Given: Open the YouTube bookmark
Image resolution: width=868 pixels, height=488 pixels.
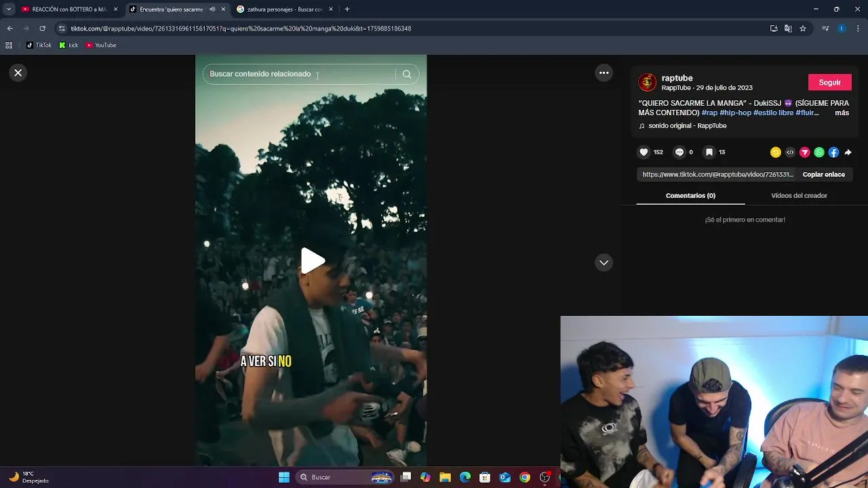Looking at the screenshot, I should [x=101, y=45].
